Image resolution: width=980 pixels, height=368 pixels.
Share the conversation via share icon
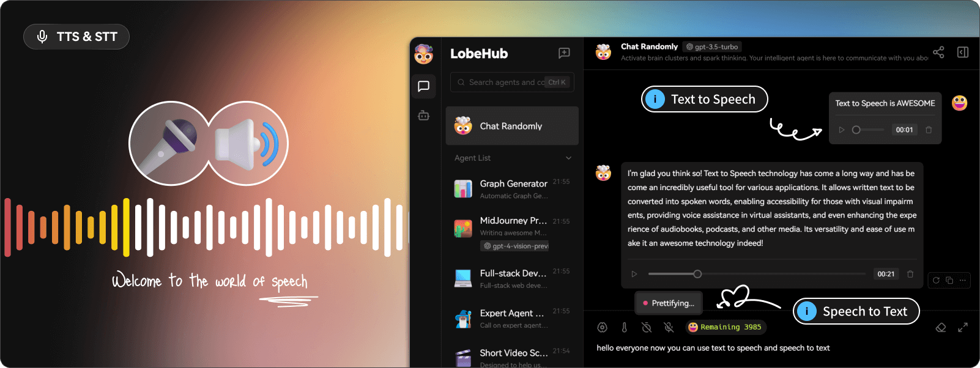[x=938, y=52]
